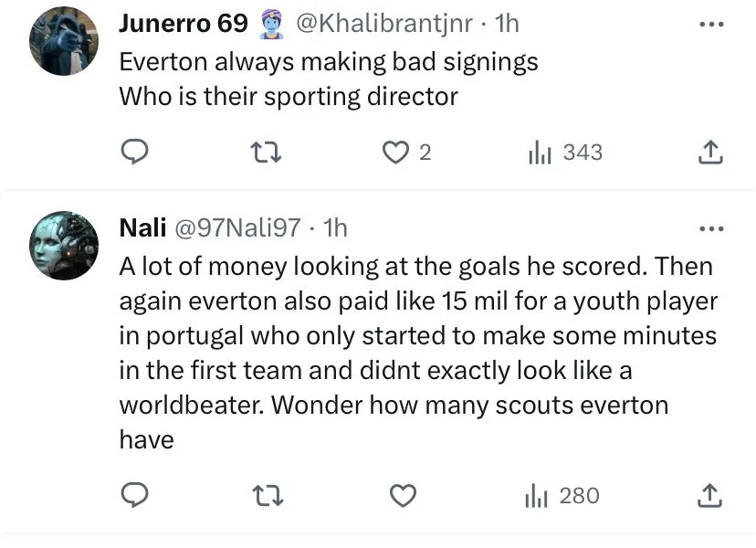Viewport: 756px width, 548px height.
Task: Share Nali's tweet
Action: 710,497
